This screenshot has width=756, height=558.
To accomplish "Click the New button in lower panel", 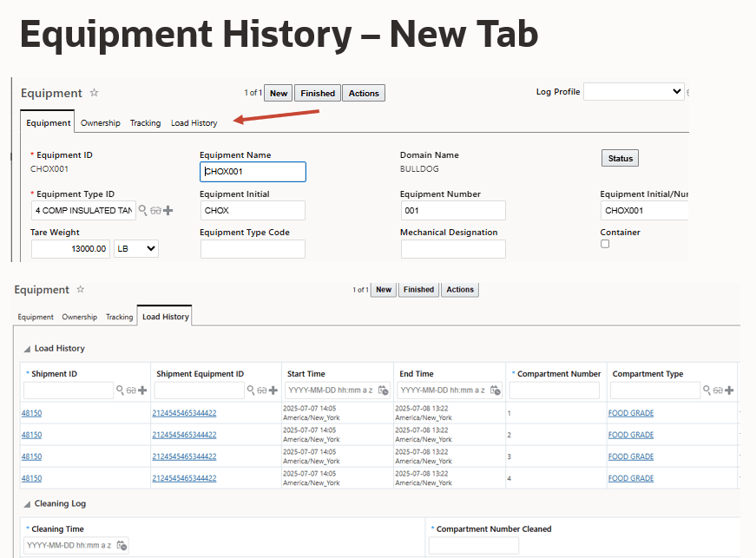I will (x=384, y=290).
